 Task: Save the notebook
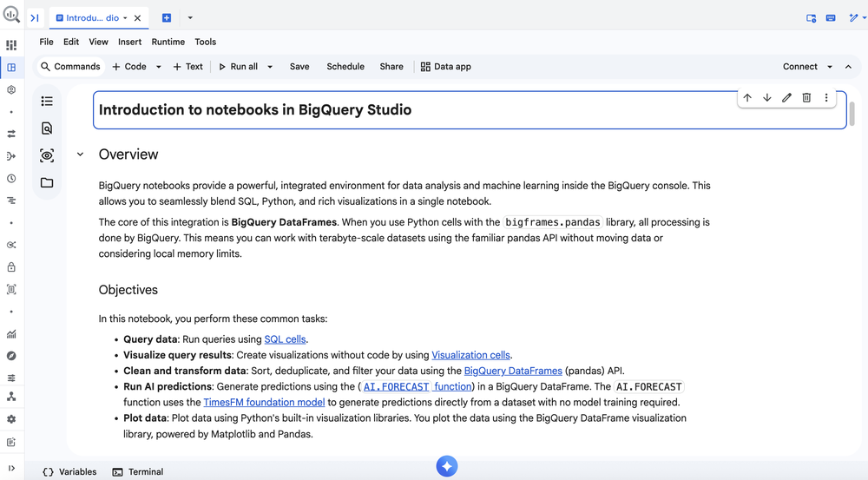(x=299, y=67)
